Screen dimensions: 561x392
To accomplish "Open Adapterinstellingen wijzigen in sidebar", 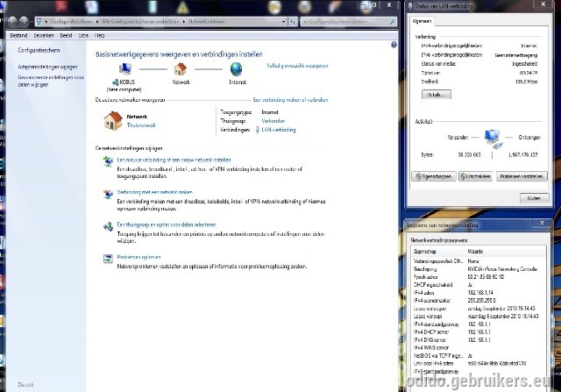I will (47, 67).
